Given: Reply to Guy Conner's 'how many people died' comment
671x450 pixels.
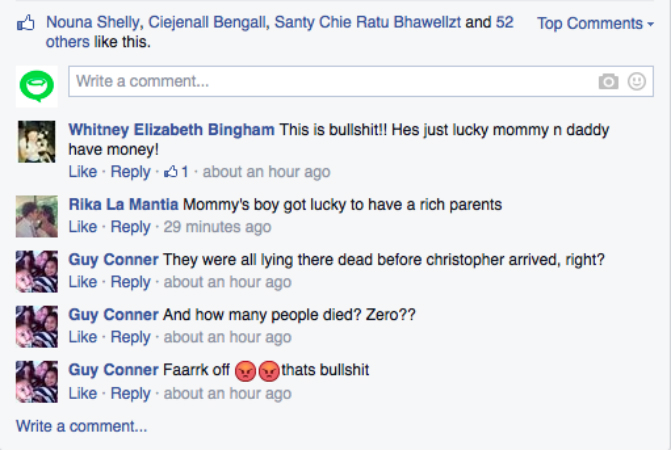Looking at the screenshot, I should [x=130, y=337].
